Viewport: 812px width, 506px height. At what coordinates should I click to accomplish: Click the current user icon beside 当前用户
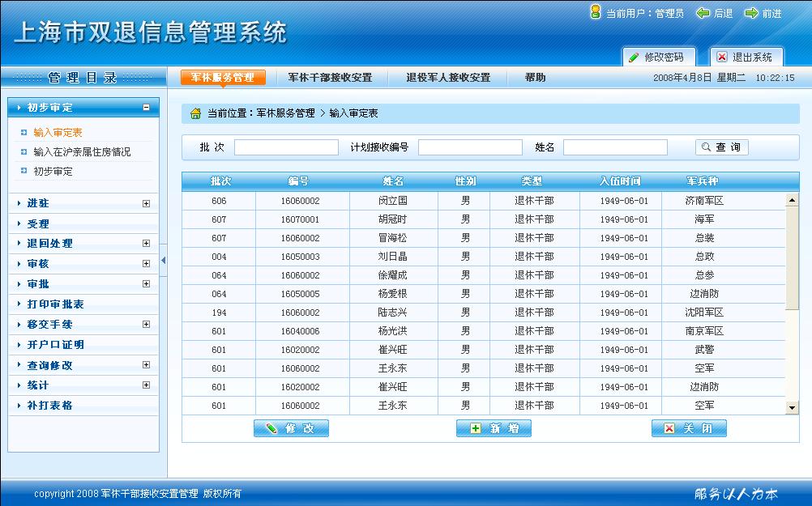coord(596,12)
